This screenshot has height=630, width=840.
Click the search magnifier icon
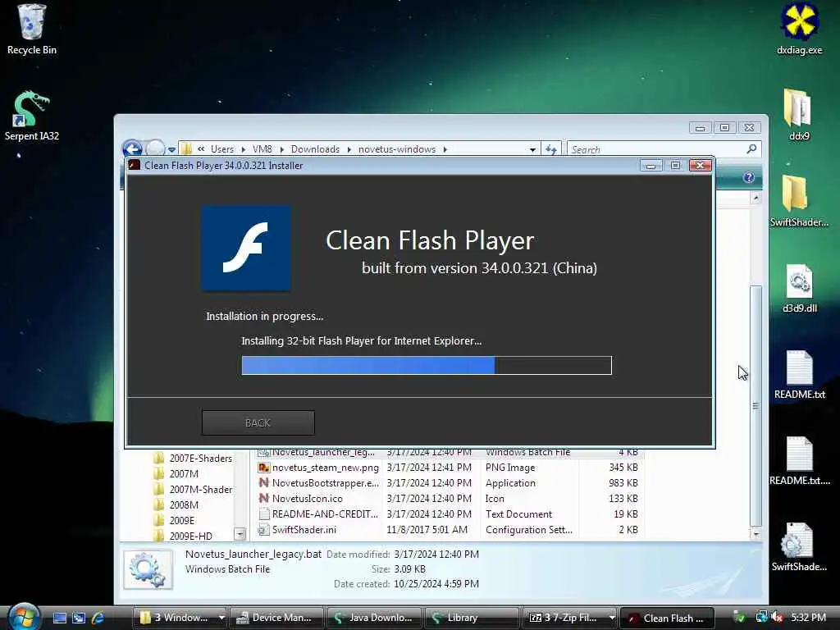coord(751,149)
